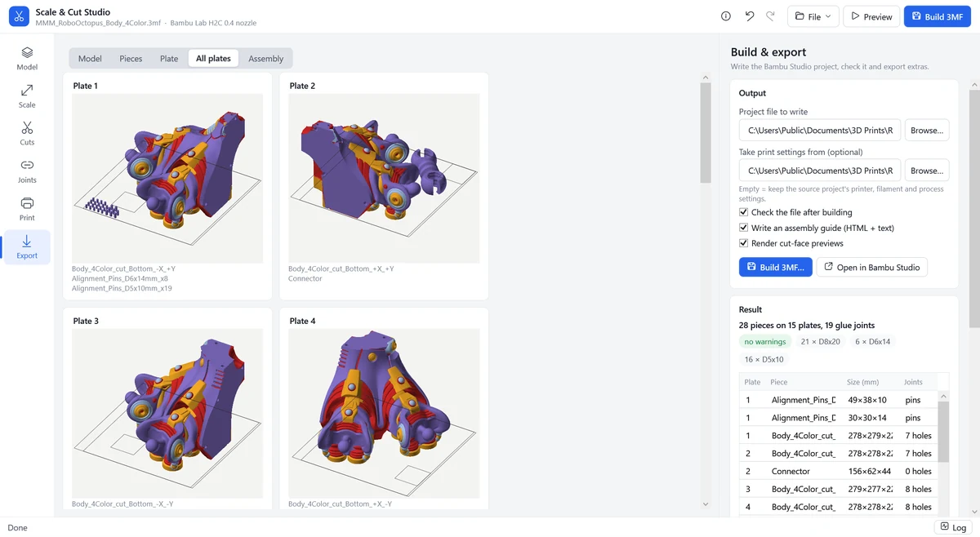Viewport: 980px width, 537px height.
Task: Browse for print settings source file
Action: (927, 171)
